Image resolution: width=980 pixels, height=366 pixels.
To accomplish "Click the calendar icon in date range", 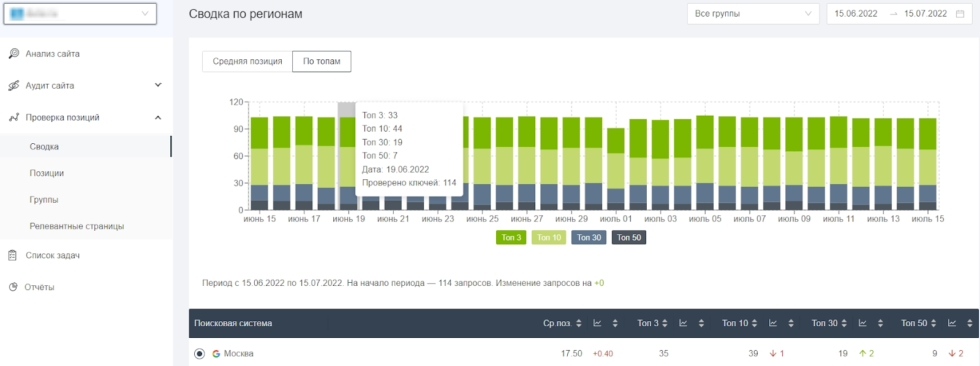I will tap(960, 13).
